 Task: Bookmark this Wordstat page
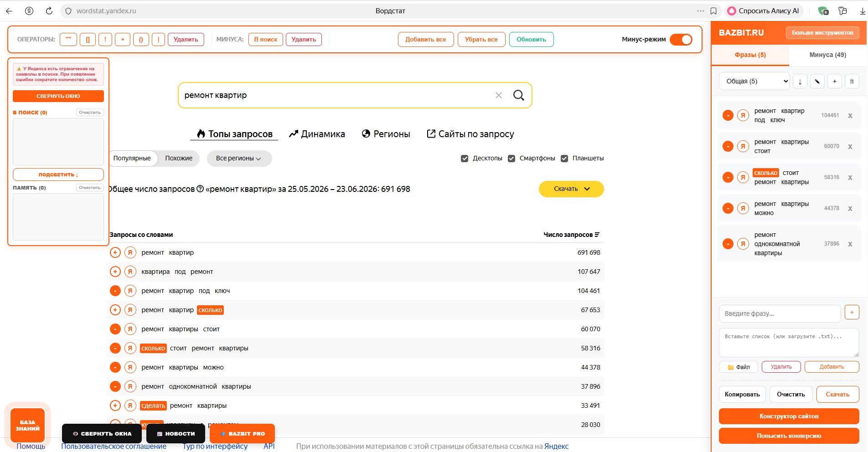pyautogui.click(x=714, y=11)
